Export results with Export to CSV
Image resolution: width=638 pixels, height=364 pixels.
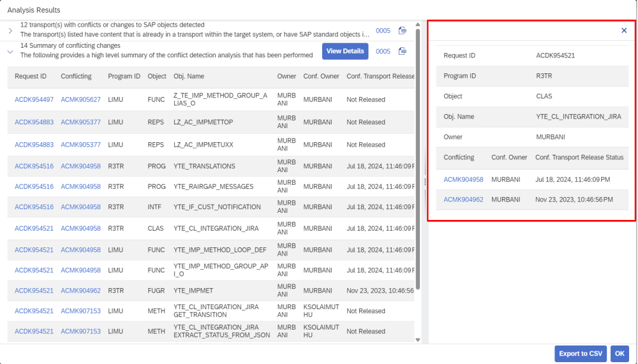point(581,353)
